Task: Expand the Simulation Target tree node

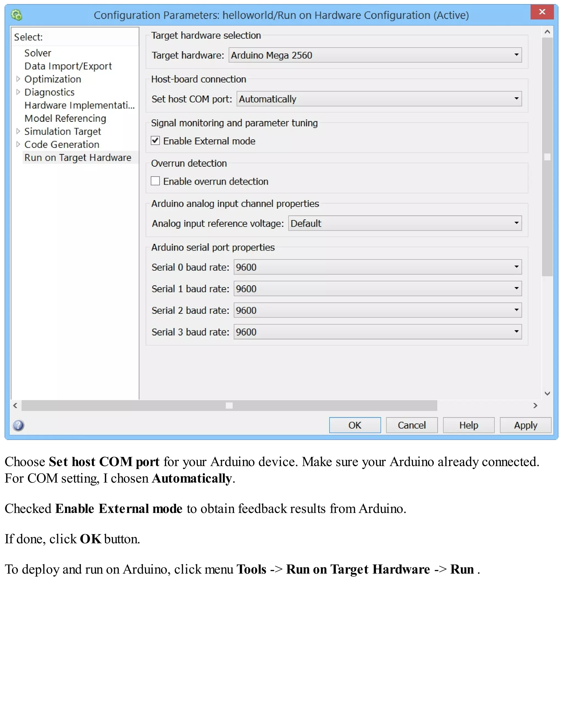Action: point(18,131)
